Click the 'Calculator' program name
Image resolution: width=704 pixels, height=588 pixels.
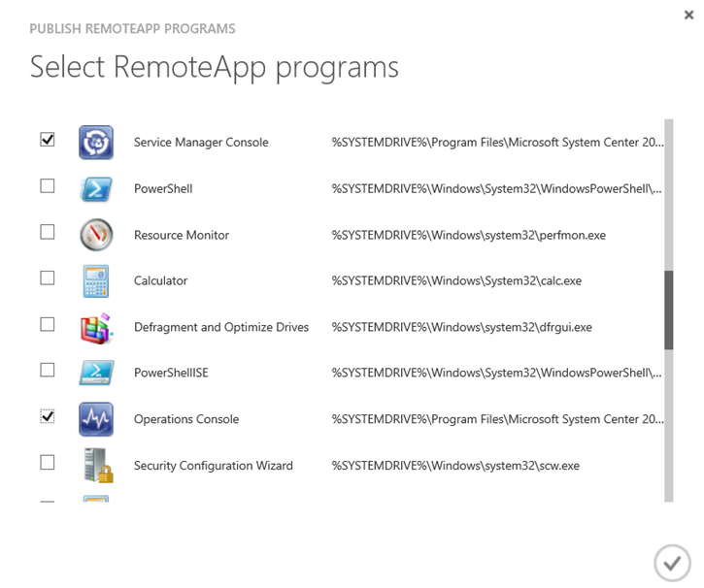coord(161,280)
